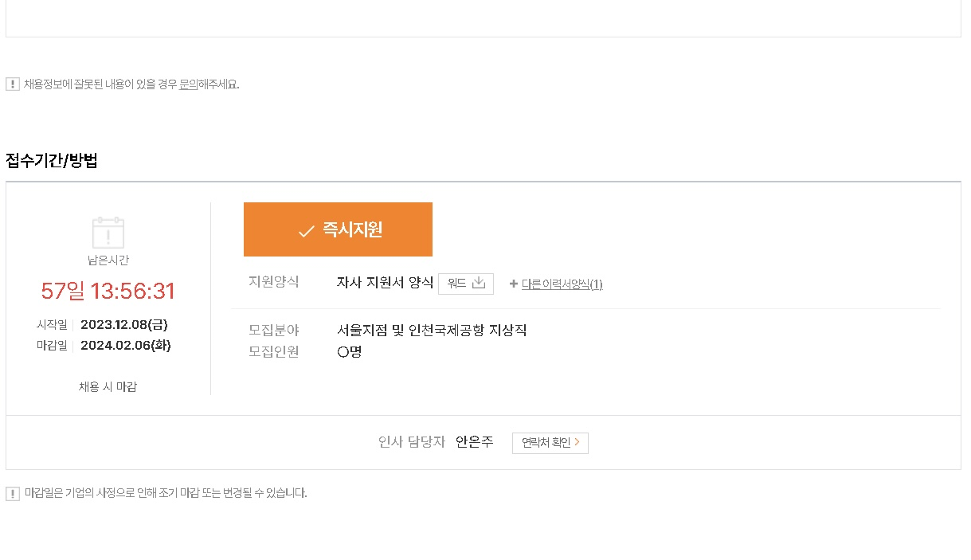
Task: Open the 문의 link in the notice
Action: [188, 84]
